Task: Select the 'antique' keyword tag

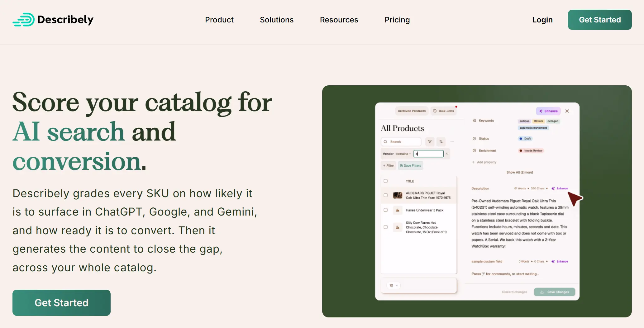Action: (524, 121)
